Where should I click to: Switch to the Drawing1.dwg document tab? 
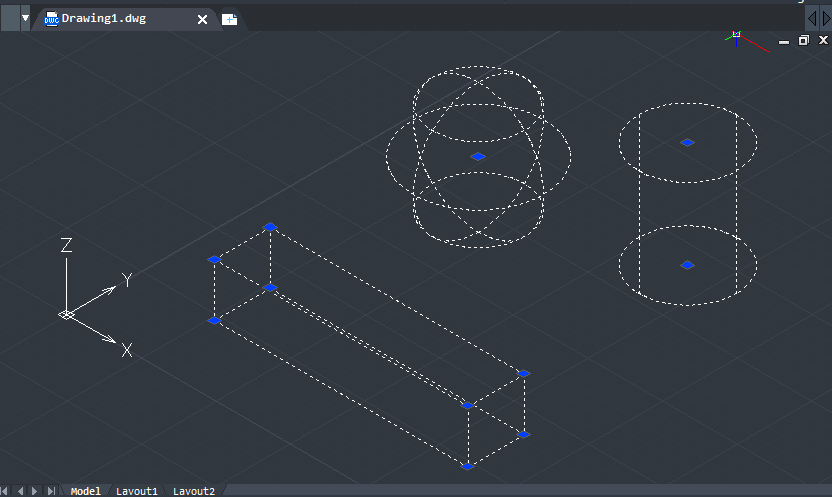click(x=103, y=19)
